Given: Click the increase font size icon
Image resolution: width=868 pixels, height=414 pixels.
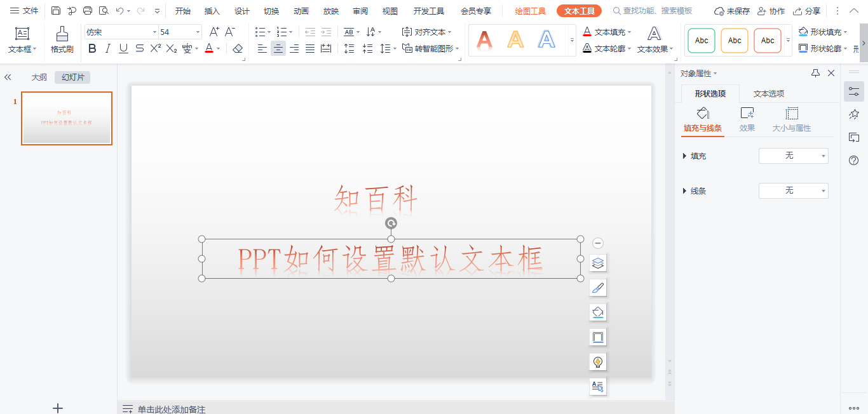Looking at the screenshot, I should [214, 32].
